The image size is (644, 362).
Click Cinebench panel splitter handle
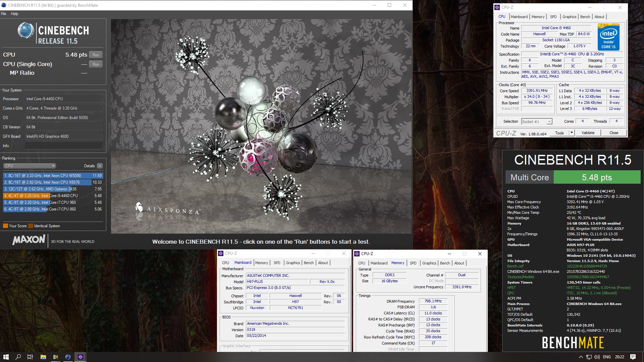(109, 133)
